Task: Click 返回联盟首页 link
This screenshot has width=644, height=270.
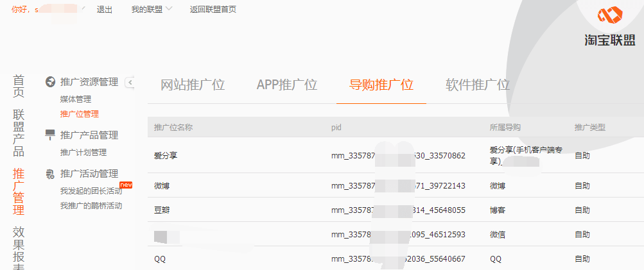Action: pos(213,10)
